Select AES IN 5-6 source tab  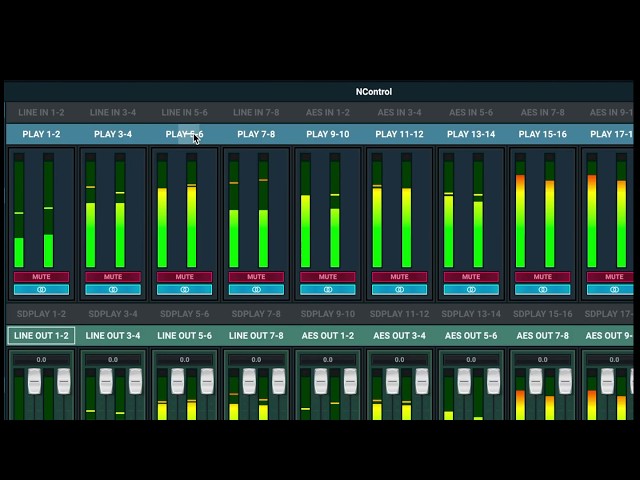click(x=471, y=112)
